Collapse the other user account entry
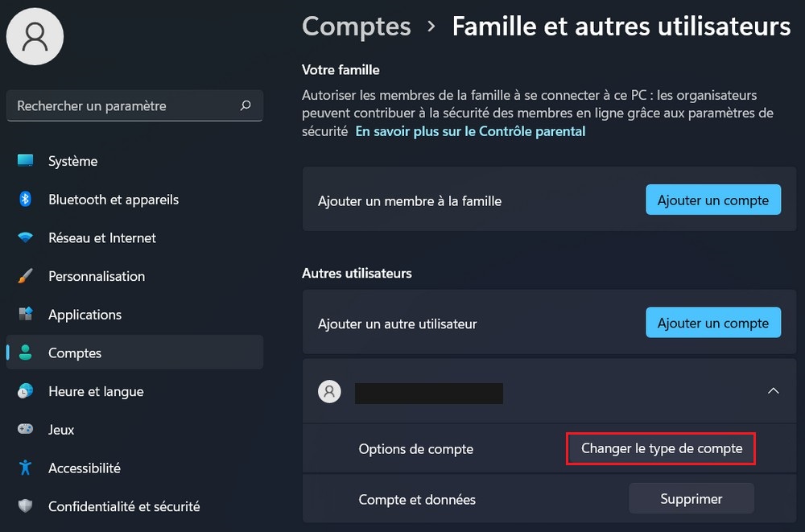Screen dimensions: 805x532 coord(773,391)
